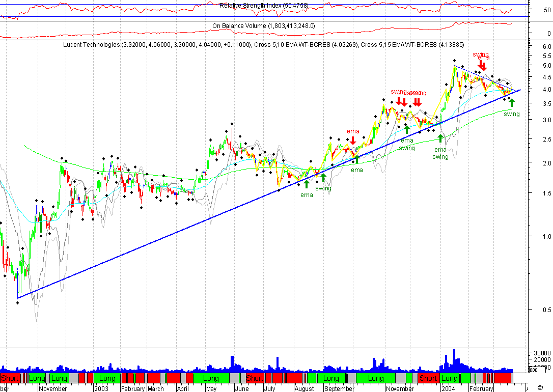
Task: Click the 1.5 price axis label
Action: [547, 193]
